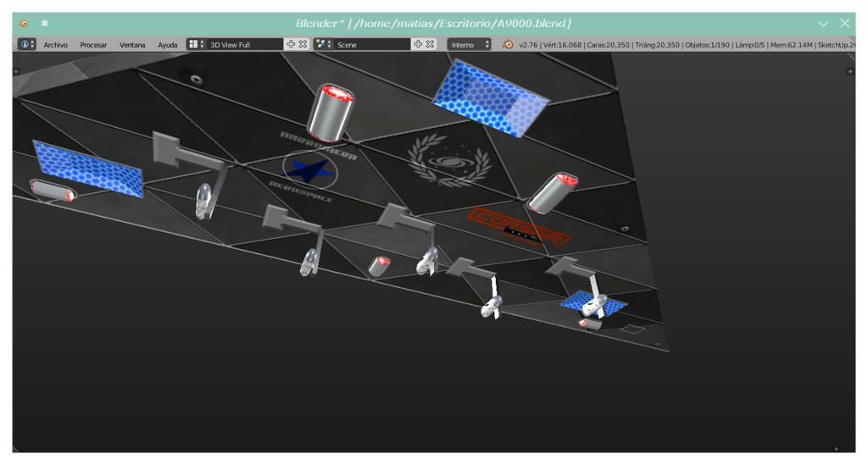Select the blue star Andromeda Aerospace emblem
Image resolution: width=868 pixels, height=465 pixels.
[x=310, y=171]
